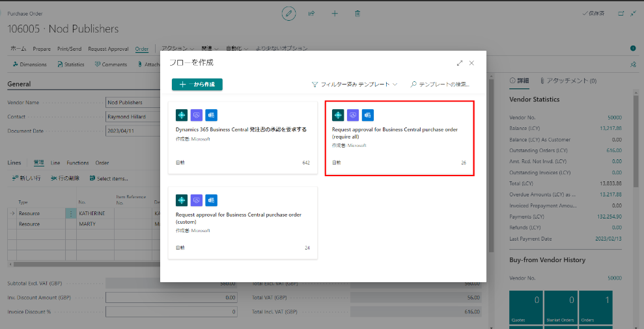The image size is (644, 329).
Task: Click 行の削除 button
Action: pyautogui.click(x=65, y=178)
